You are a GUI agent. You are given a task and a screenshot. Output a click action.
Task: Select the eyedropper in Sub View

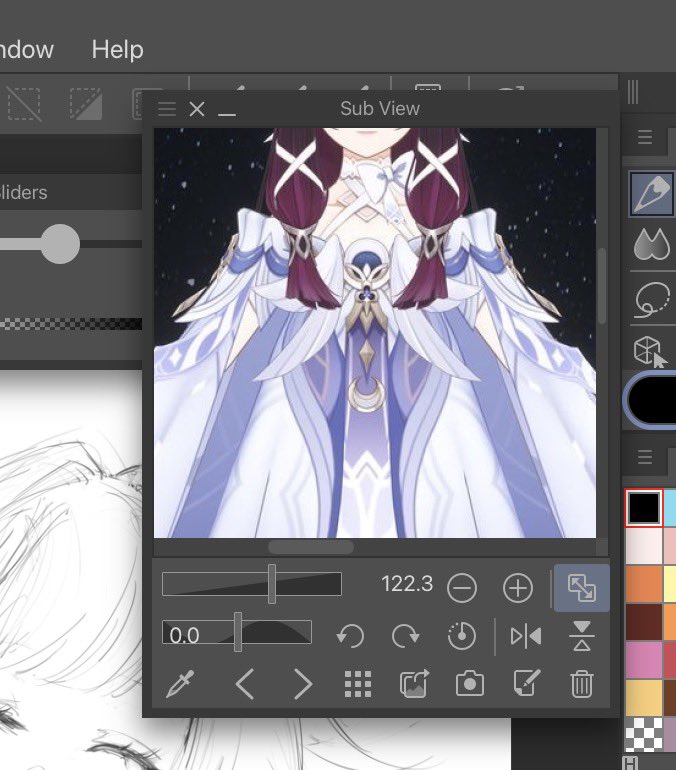(x=180, y=683)
